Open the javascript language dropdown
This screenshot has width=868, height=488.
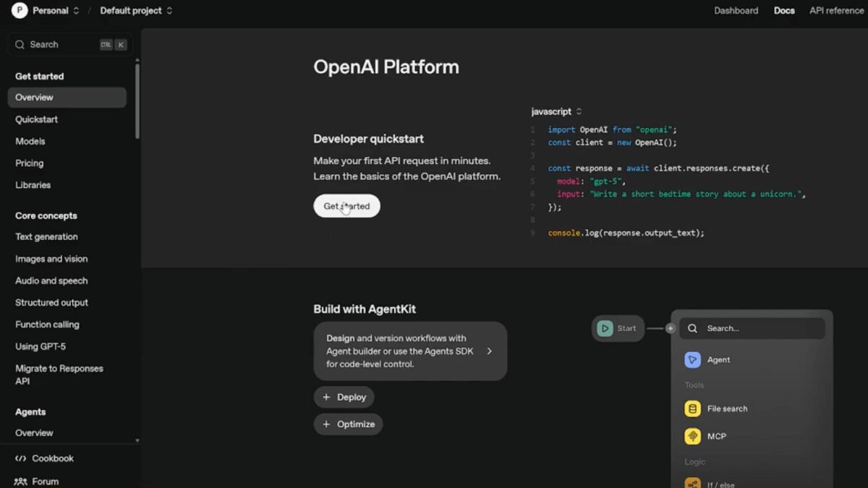(556, 111)
